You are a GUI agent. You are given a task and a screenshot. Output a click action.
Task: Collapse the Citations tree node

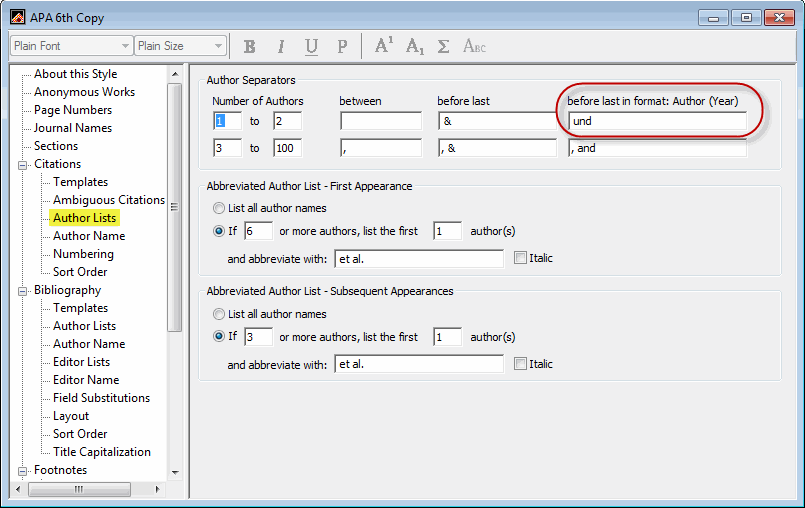[x=23, y=165]
